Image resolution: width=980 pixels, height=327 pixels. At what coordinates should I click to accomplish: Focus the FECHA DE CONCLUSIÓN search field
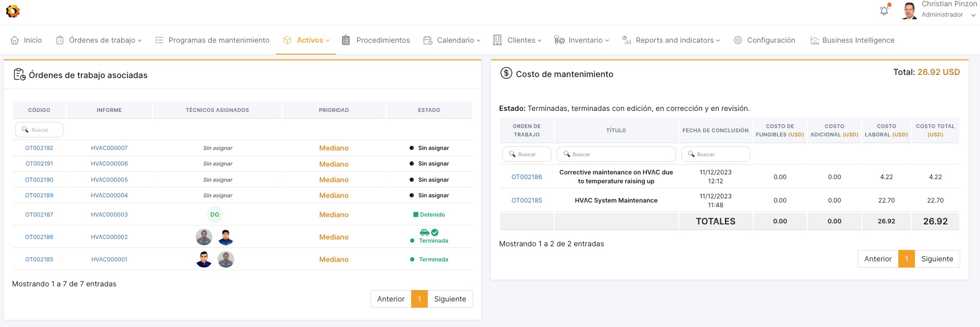click(716, 154)
